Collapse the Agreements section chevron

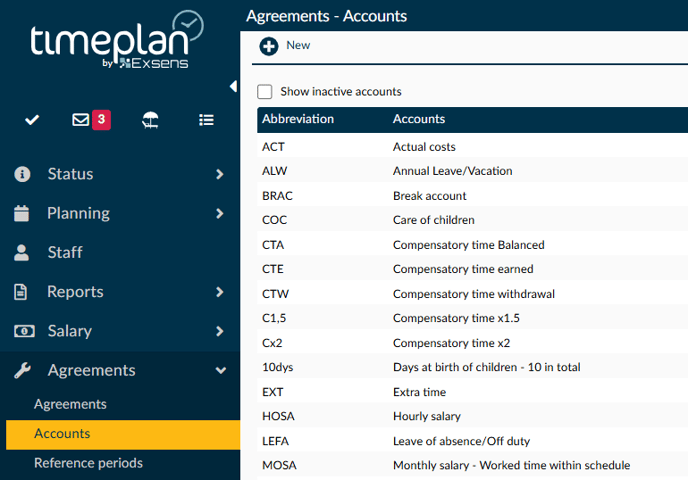point(221,370)
